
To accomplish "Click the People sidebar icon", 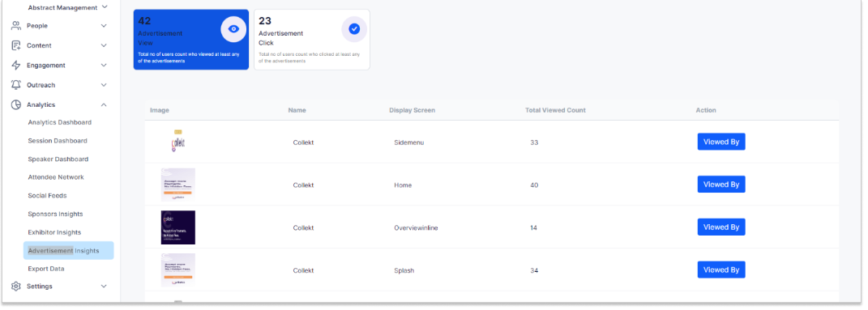I will pos(16,25).
